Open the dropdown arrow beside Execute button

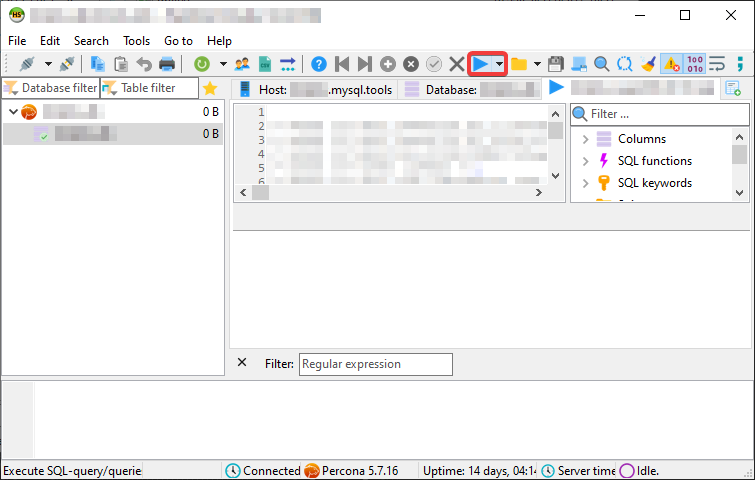point(499,64)
